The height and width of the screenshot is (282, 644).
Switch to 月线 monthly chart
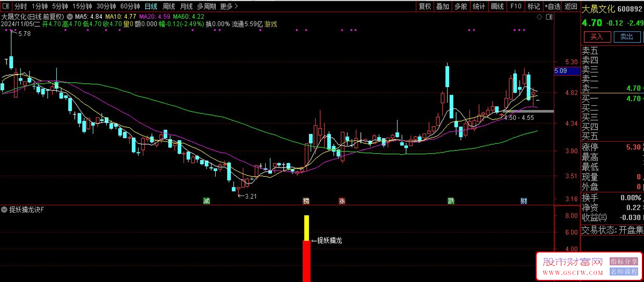point(186,6)
